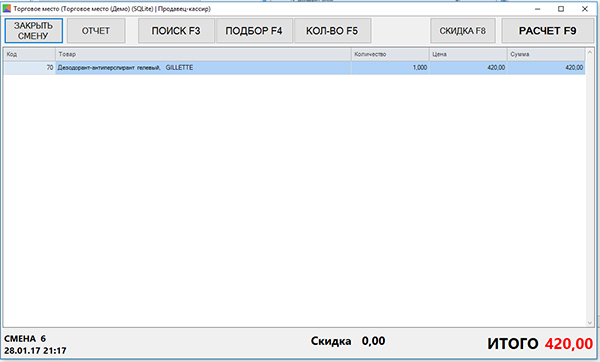
Task: Click the Количество column header
Action: [x=390, y=54]
